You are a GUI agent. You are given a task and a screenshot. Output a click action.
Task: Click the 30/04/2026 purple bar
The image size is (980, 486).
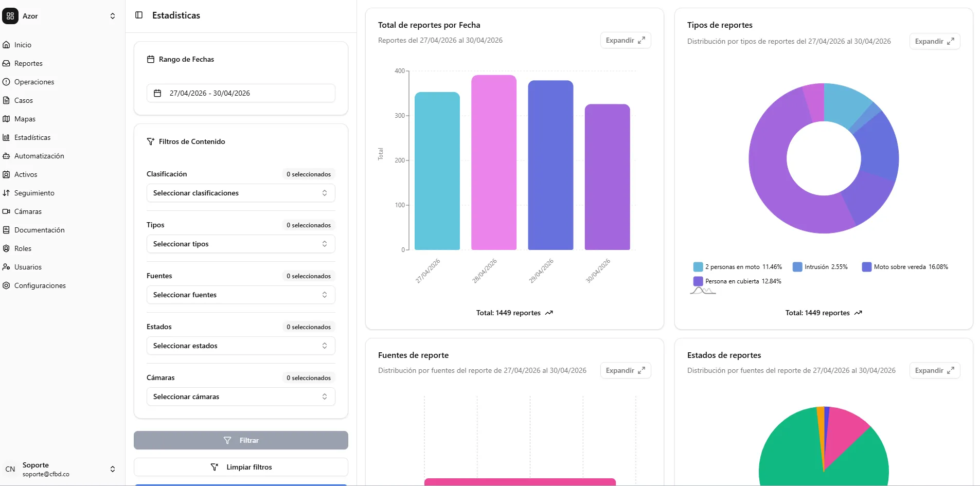pos(608,177)
